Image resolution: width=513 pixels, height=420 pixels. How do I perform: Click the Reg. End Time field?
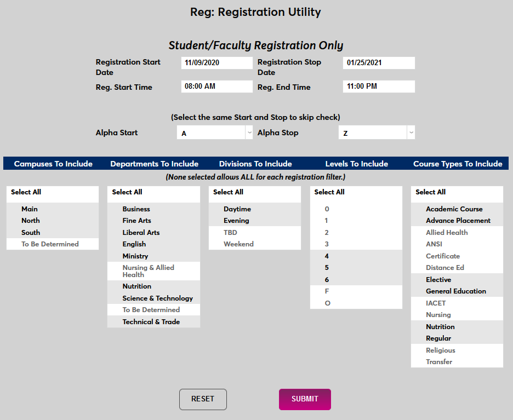(379, 87)
